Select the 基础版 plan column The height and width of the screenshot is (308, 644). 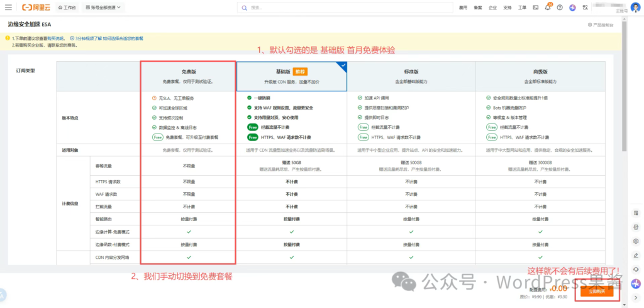[x=292, y=76]
